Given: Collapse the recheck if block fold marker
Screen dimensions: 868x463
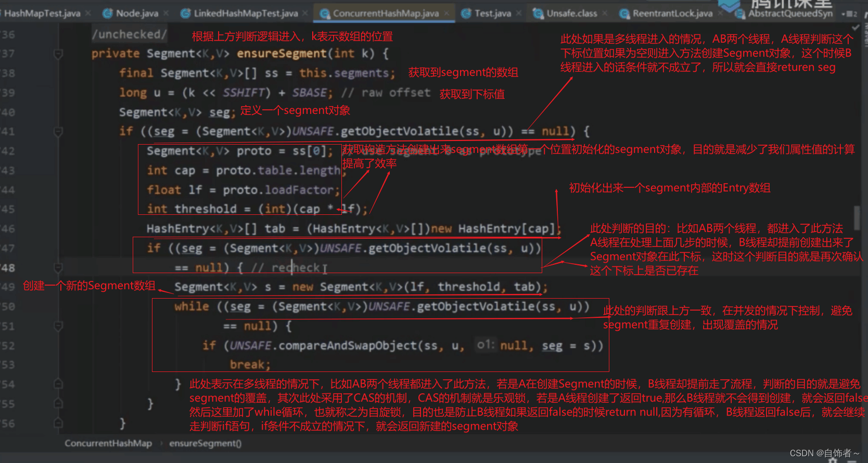Looking at the screenshot, I should [58, 268].
